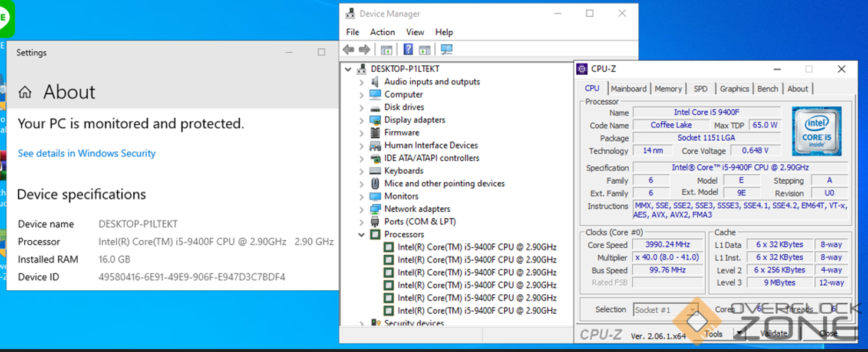This screenshot has height=352, width=868.
Task: Click the Home icon in Settings
Action: 25,92
